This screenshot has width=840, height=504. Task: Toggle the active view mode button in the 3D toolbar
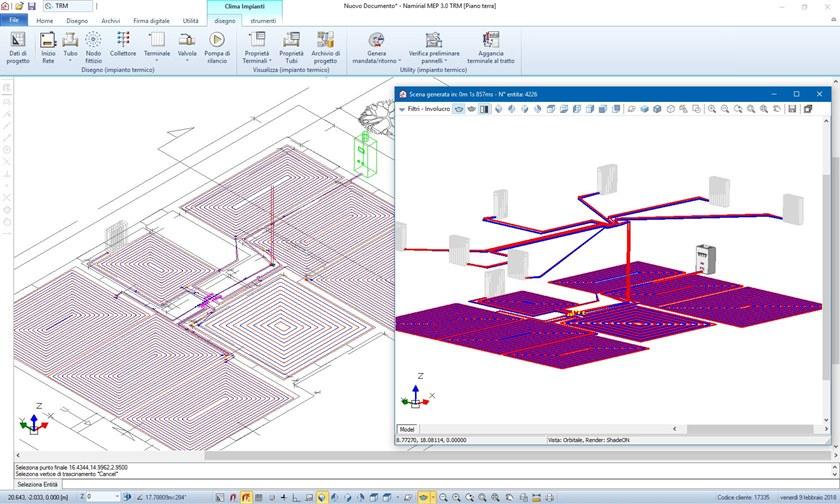tap(459, 109)
